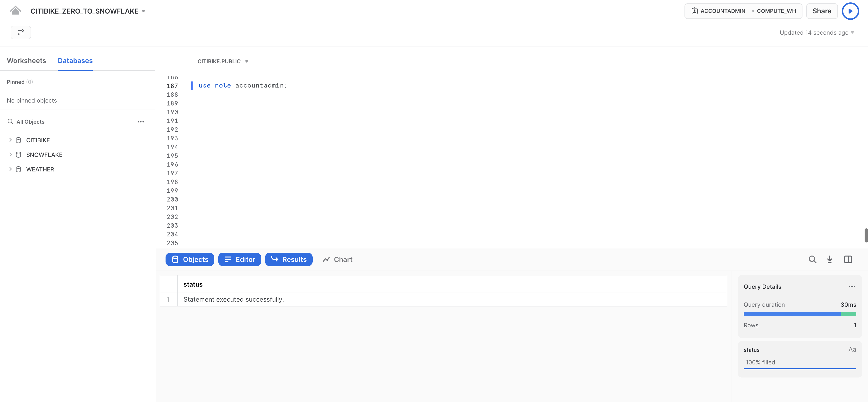The width and height of the screenshot is (868, 402).
Task: Select the Databases tab
Action: tap(75, 61)
